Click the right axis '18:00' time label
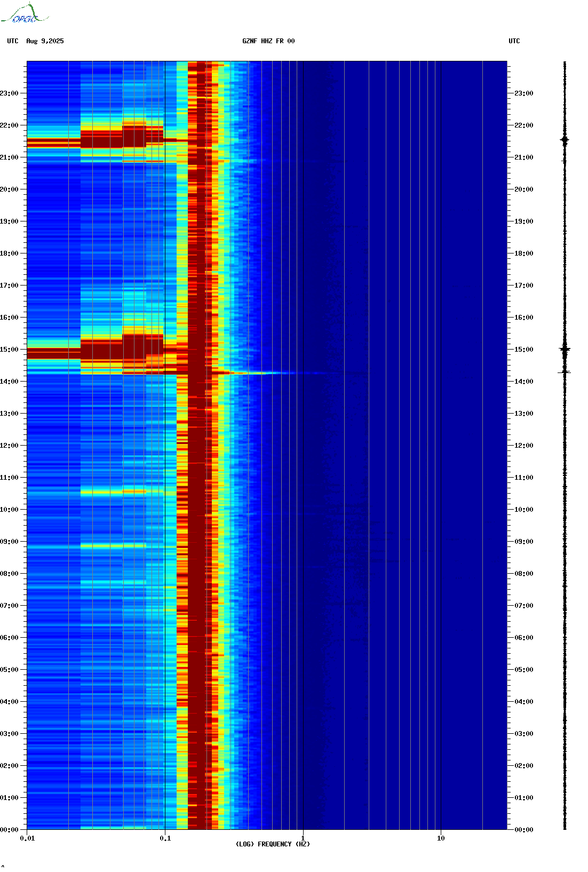588x872 pixels. click(x=523, y=253)
